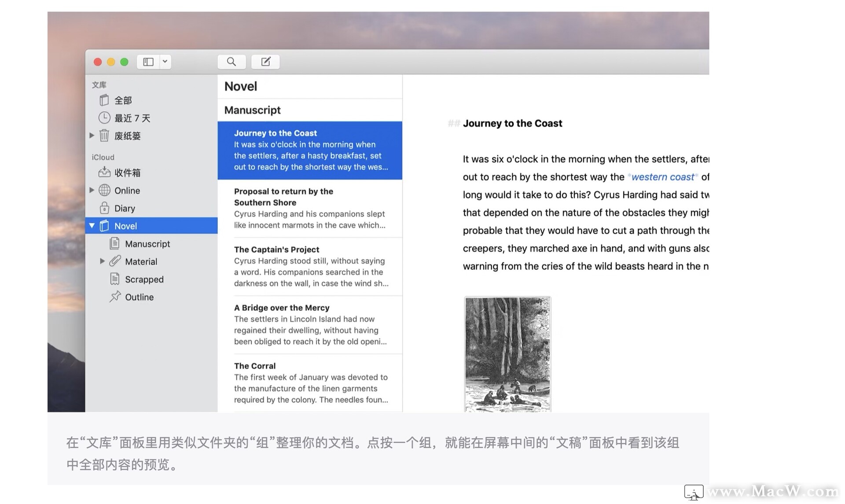
Task: Expand the 废纸篓 trash group
Action: [92, 136]
